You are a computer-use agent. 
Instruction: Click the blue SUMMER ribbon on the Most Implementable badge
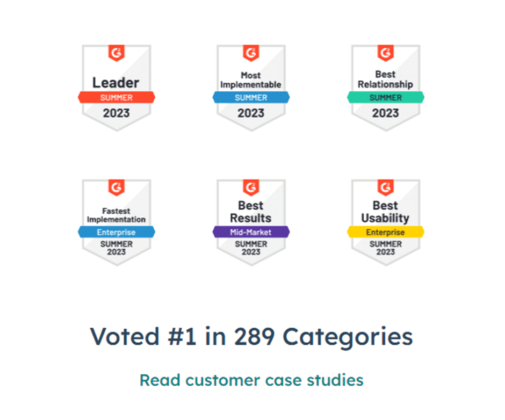pos(251,97)
